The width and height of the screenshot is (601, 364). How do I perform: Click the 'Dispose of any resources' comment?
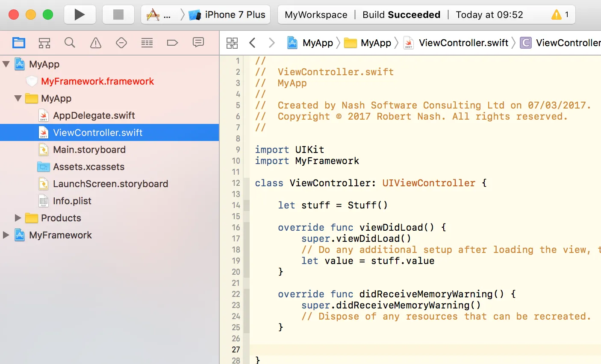pos(446,317)
